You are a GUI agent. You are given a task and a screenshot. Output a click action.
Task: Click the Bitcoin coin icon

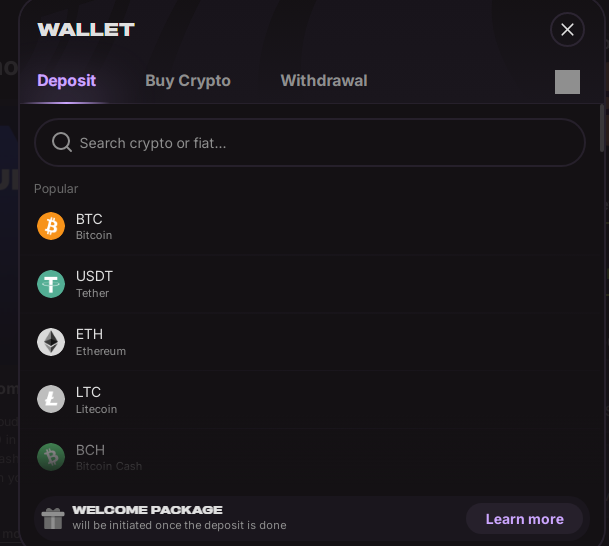point(51,226)
